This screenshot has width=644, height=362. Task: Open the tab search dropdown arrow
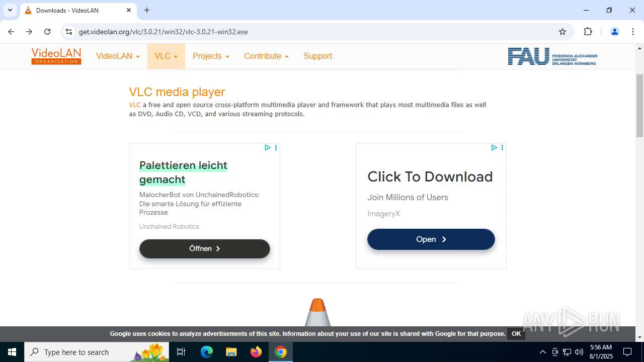click(10, 10)
